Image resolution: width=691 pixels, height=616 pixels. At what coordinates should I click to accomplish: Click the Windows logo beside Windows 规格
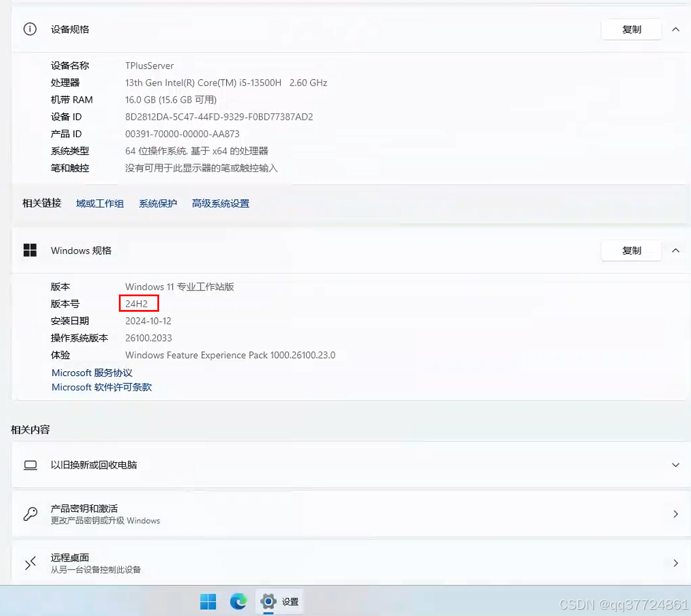point(30,250)
